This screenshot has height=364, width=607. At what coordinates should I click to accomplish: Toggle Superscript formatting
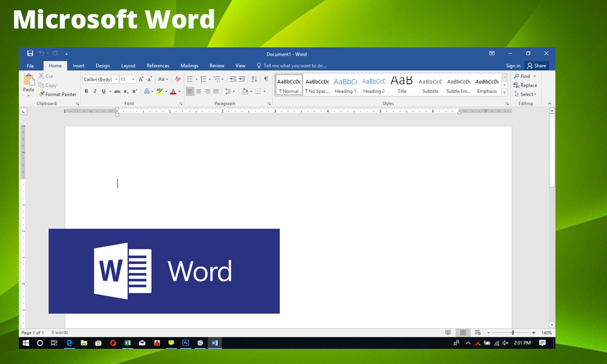(x=134, y=92)
